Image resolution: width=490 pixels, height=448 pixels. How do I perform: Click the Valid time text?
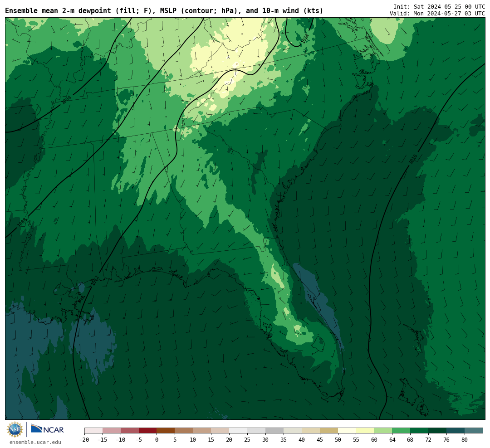click(x=437, y=14)
